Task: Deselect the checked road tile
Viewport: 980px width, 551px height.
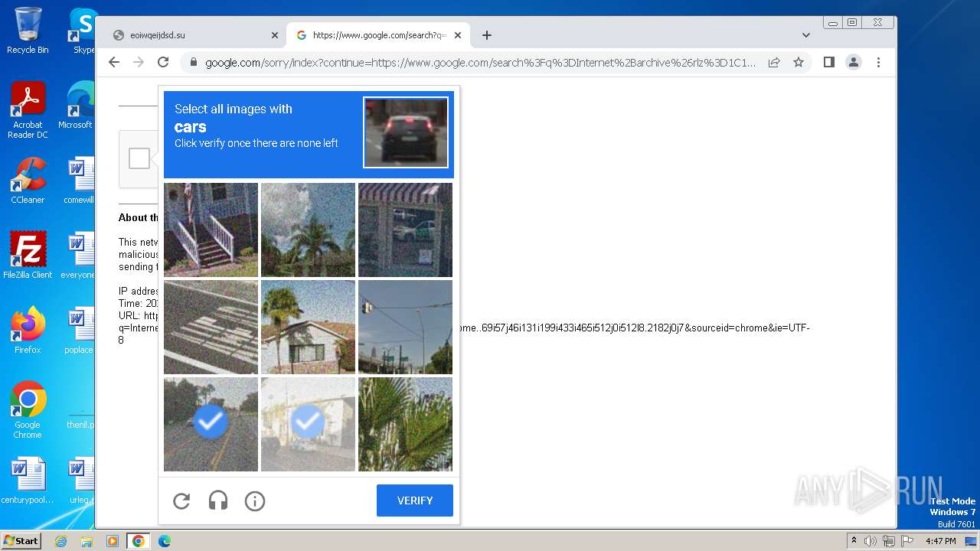Action: point(211,424)
